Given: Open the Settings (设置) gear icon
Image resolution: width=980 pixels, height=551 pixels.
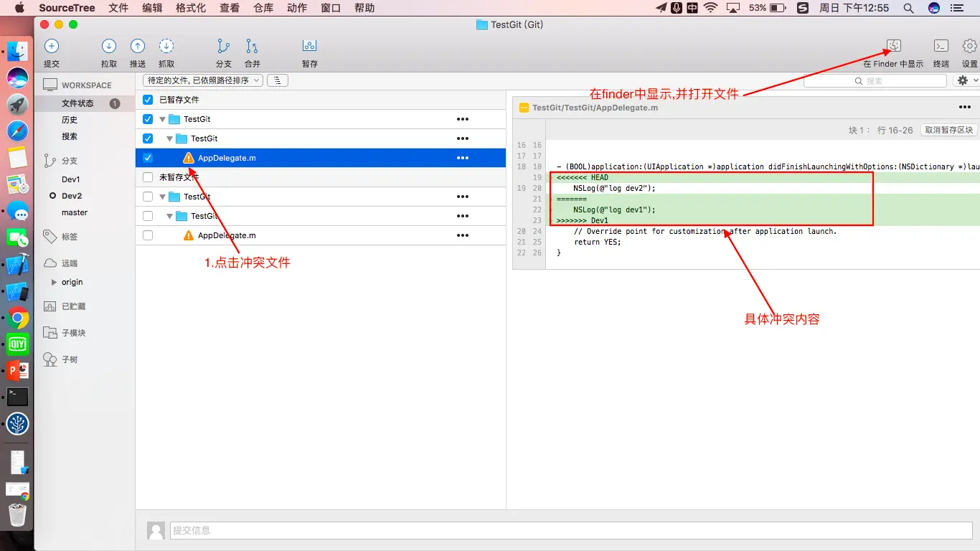Looking at the screenshot, I should [970, 46].
